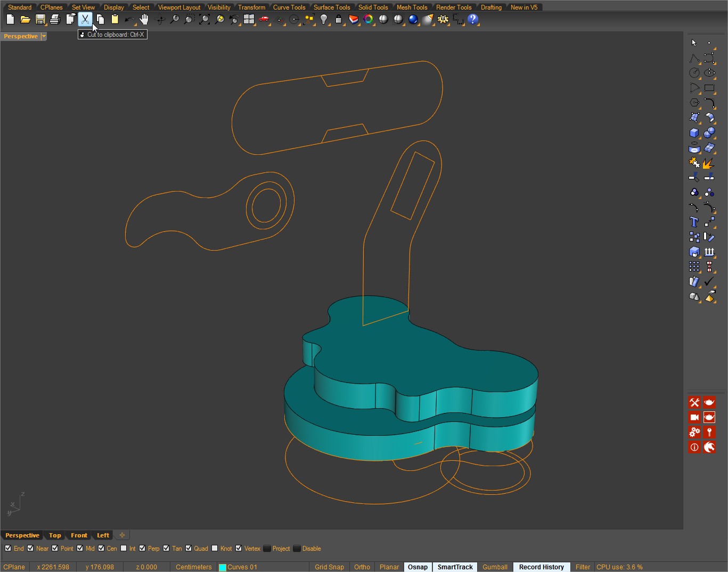
Task: Open Layers panel icon
Action: [x=353, y=20]
